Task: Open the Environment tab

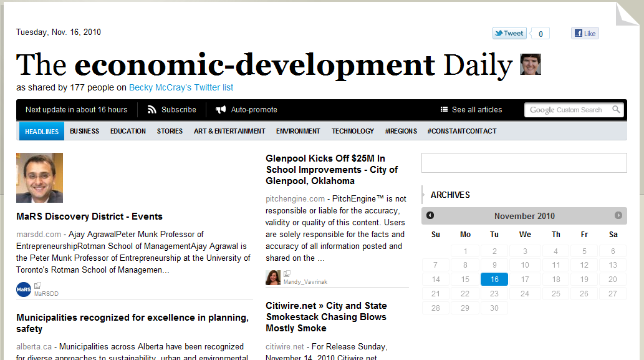Action: click(x=298, y=131)
